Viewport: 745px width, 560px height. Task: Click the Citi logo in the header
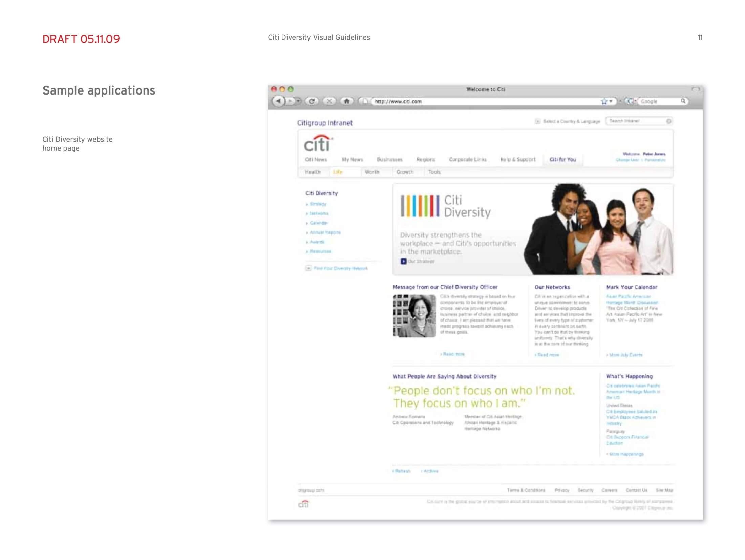[x=318, y=144]
